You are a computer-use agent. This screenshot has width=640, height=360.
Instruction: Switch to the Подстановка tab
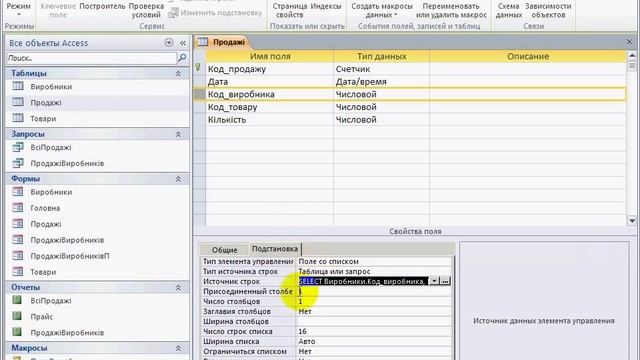click(274, 249)
